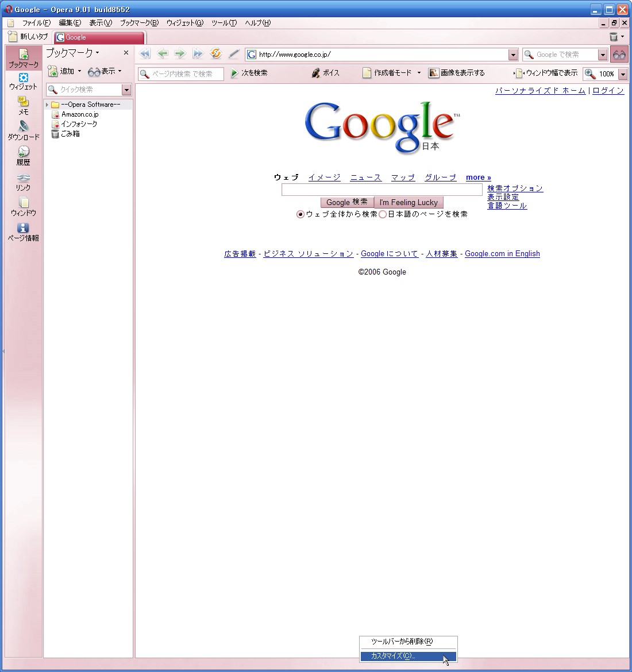Viewport: 632px width, 672px height.
Task: Click the Google 検索 button
Action: pyautogui.click(x=347, y=202)
